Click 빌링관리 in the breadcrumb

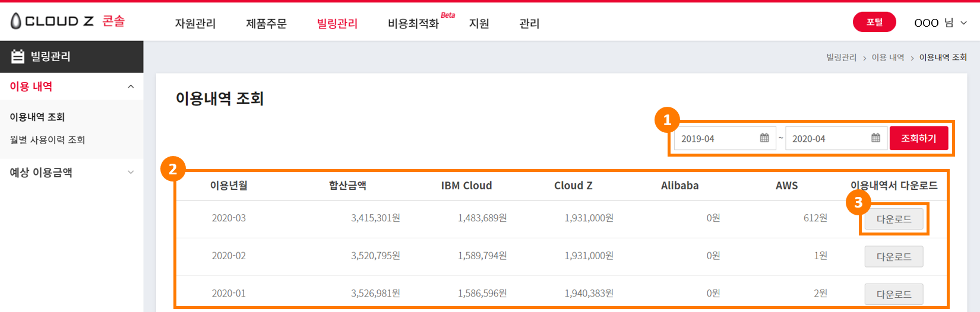[841, 58]
